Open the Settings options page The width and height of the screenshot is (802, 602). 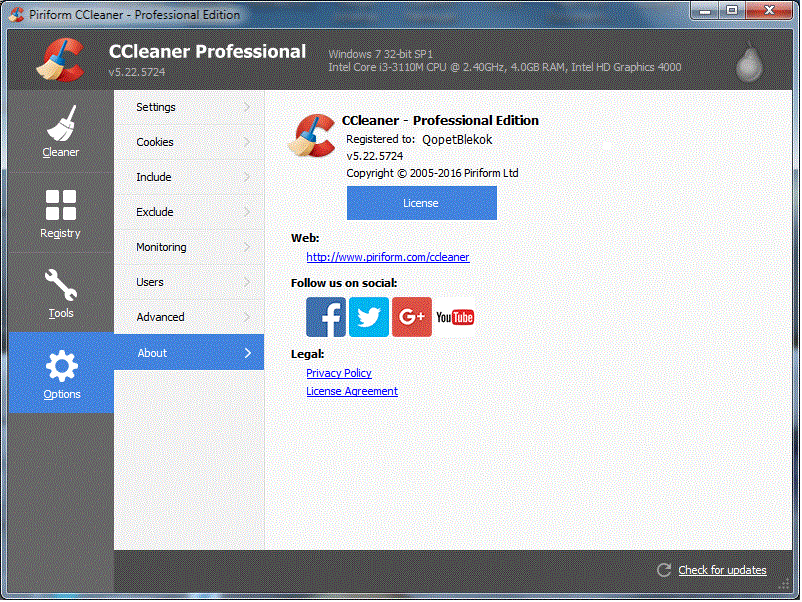pos(189,107)
